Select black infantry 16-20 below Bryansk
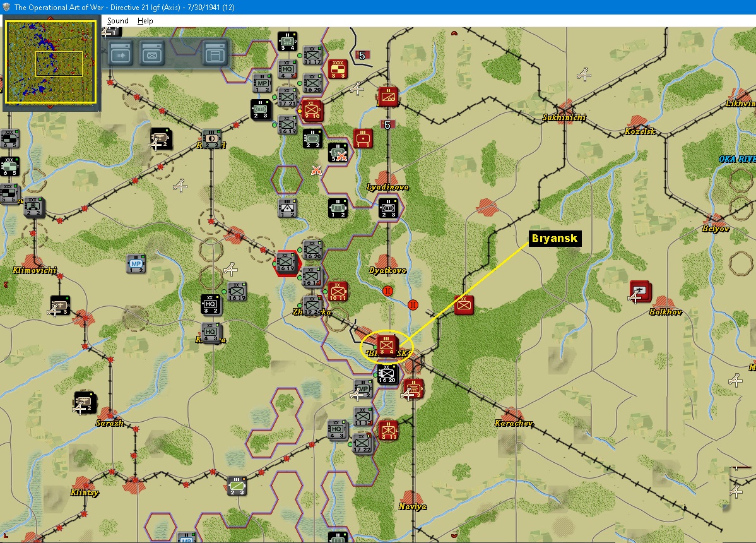Image resolution: width=756 pixels, height=543 pixels. click(387, 374)
